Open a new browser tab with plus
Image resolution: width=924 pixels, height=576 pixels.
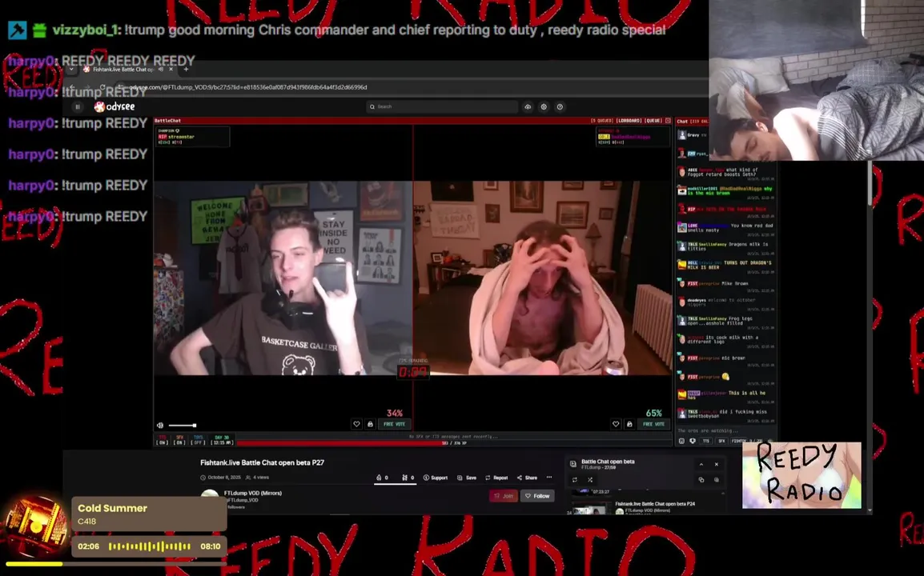pyautogui.click(x=186, y=70)
